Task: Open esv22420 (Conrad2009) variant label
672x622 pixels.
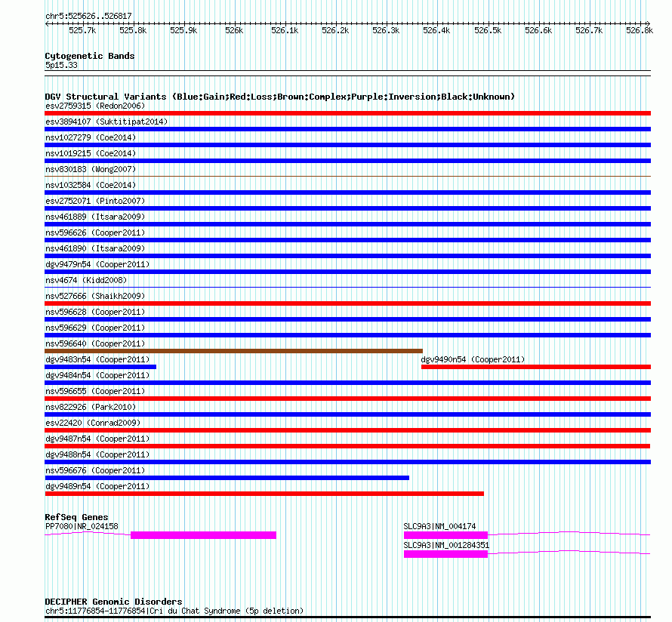Action: tap(93, 423)
